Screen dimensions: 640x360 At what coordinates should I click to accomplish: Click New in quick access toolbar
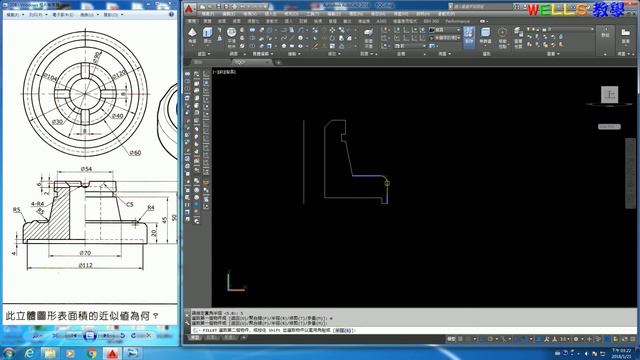202,7
